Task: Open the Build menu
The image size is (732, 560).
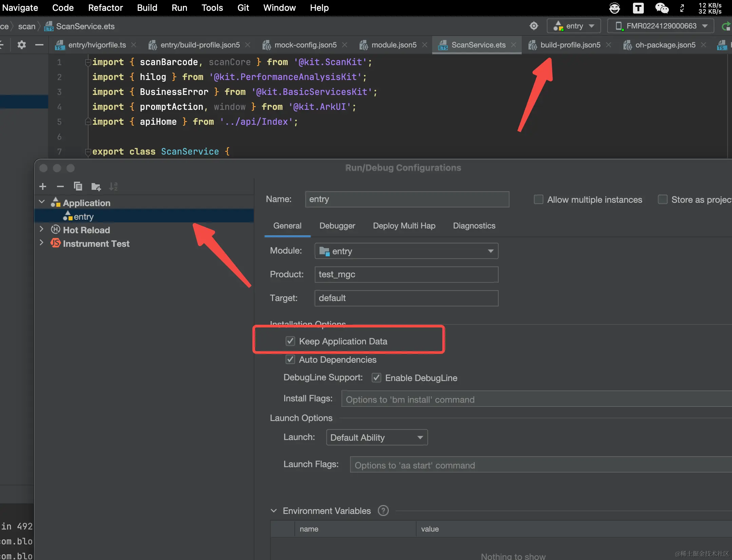Action: [147, 8]
